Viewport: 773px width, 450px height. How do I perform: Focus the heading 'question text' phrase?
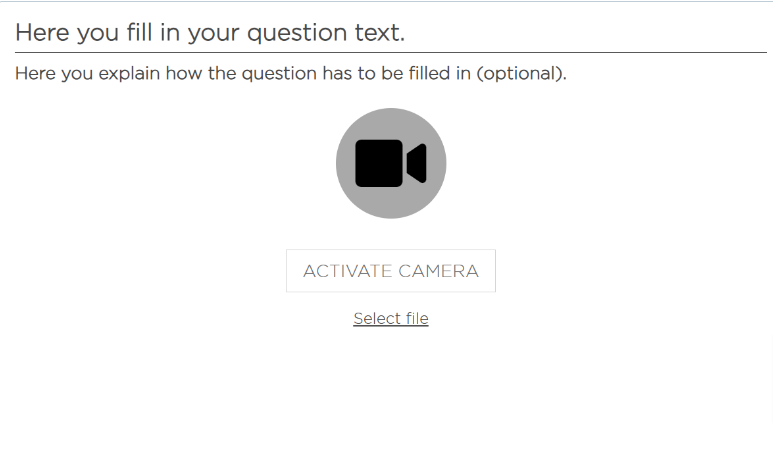pos(326,34)
